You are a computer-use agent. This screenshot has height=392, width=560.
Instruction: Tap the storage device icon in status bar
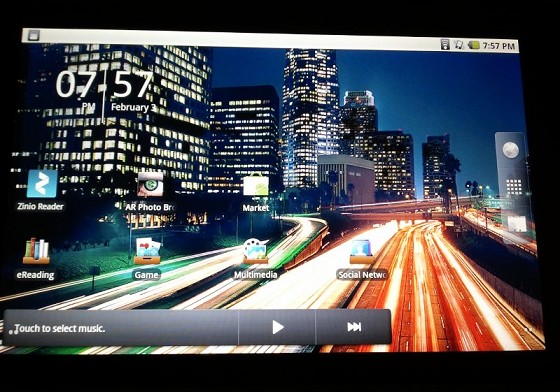tap(445, 44)
